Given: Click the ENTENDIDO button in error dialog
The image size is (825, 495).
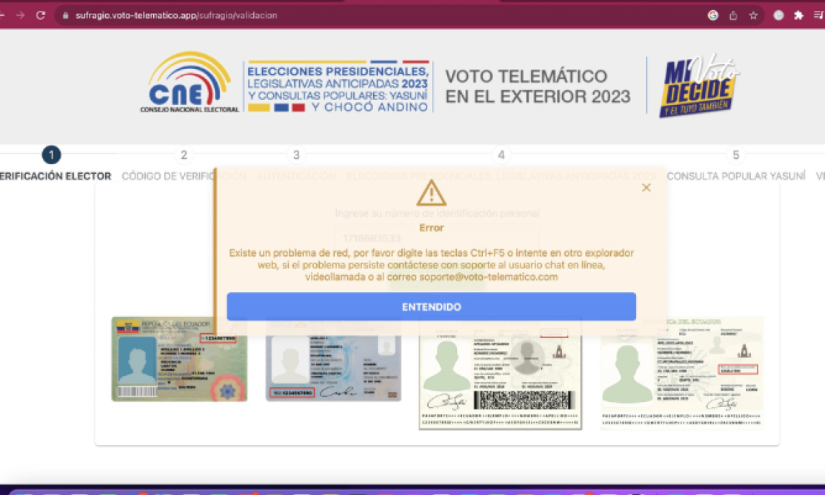Looking at the screenshot, I should 431,307.
